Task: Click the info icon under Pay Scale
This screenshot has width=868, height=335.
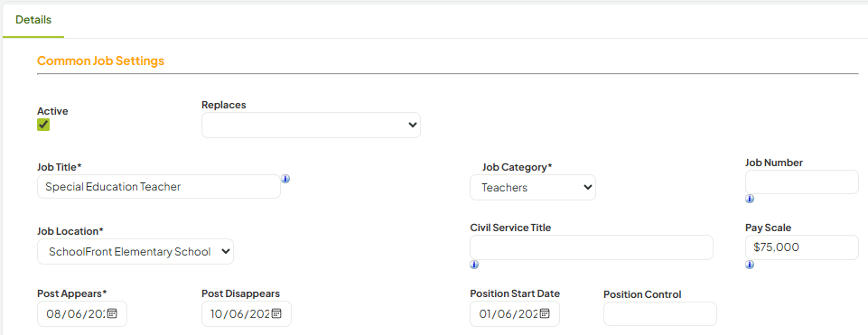Action: pyautogui.click(x=750, y=265)
